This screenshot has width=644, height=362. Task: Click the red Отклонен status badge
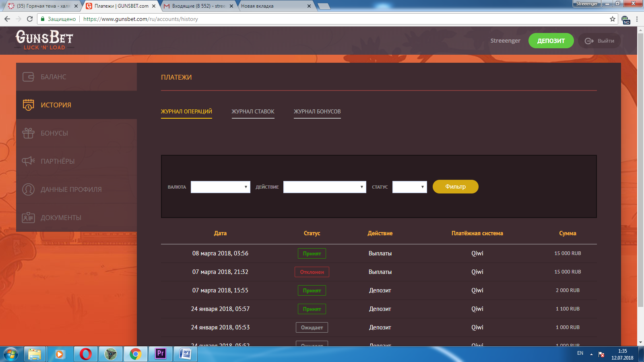coord(312,272)
